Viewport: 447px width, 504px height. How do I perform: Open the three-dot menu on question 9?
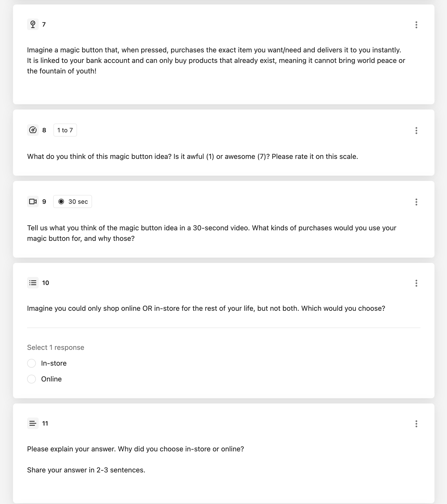click(x=416, y=202)
